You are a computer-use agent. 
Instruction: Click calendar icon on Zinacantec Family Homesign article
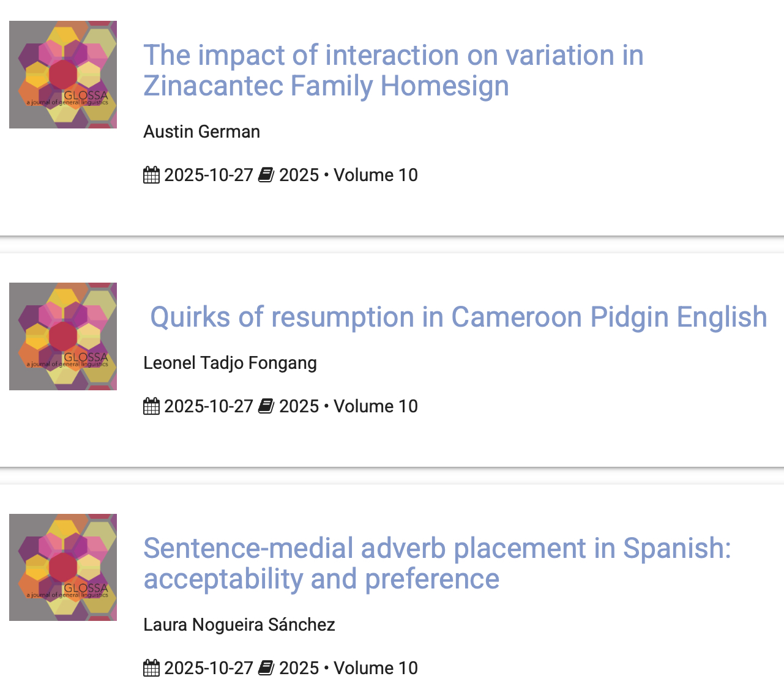click(151, 175)
